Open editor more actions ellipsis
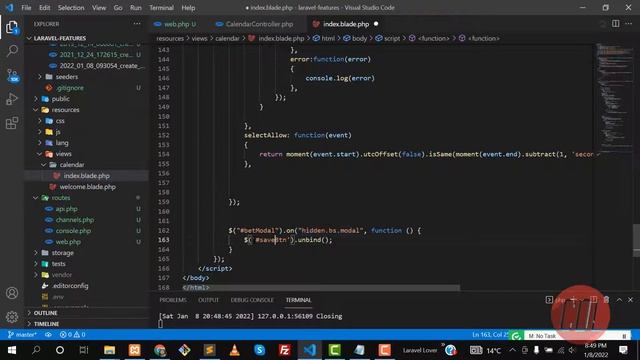 [629, 24]
